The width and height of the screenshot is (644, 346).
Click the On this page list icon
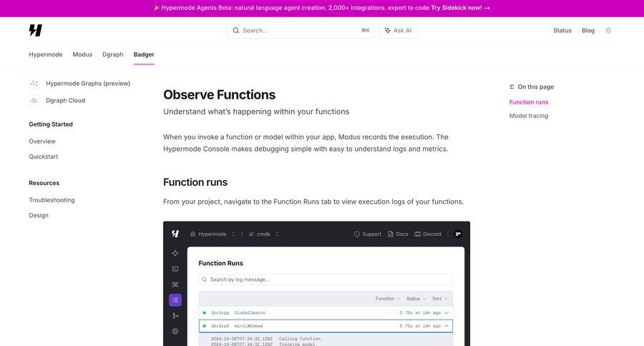pyautogui.click(x=512, y=87)
